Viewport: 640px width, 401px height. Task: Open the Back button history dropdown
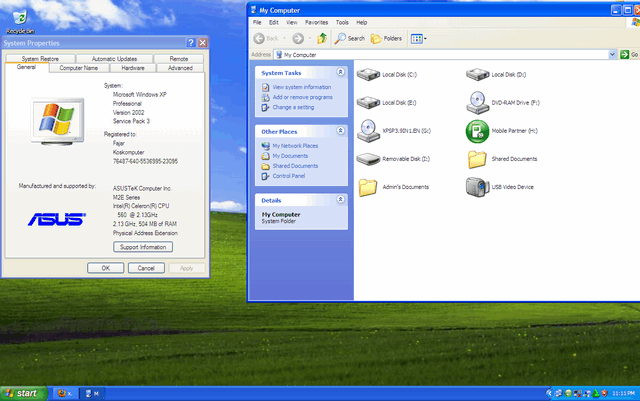click(x=284, y=38)
